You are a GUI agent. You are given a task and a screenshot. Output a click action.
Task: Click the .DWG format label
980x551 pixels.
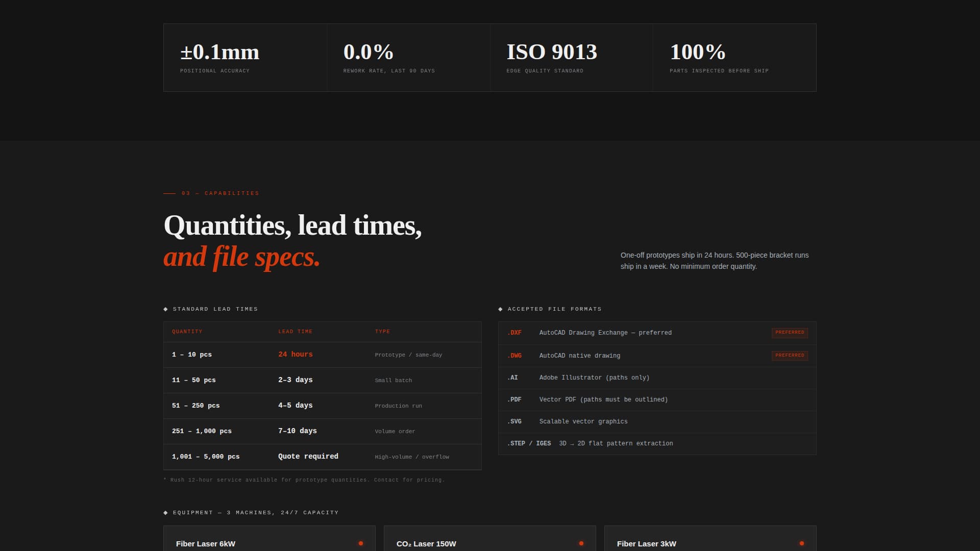point(514,356)
